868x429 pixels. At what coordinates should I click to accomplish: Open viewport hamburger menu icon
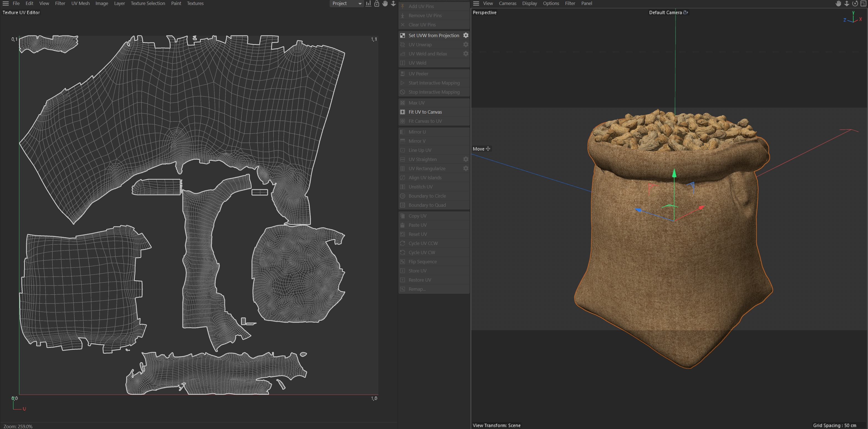coord(476,3)
